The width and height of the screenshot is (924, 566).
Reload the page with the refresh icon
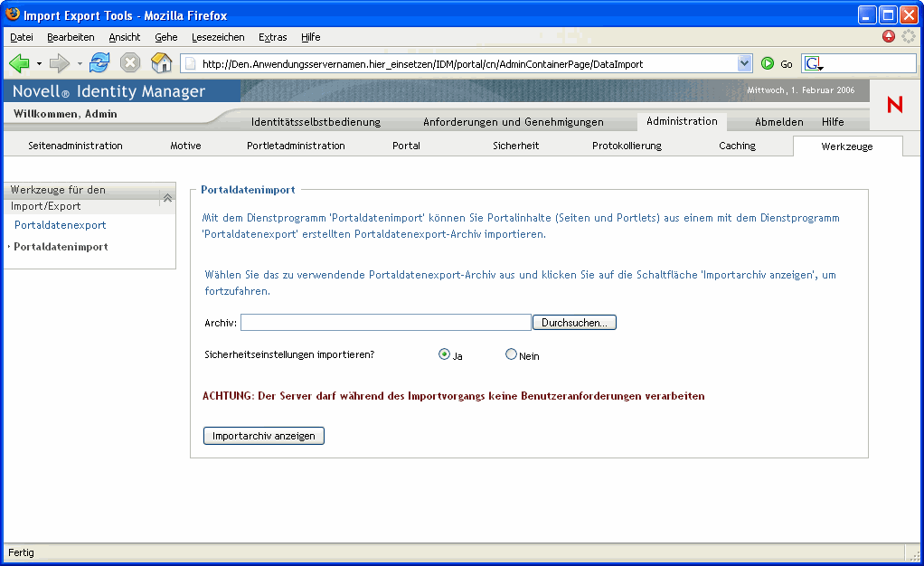click(x=99, y=63)
